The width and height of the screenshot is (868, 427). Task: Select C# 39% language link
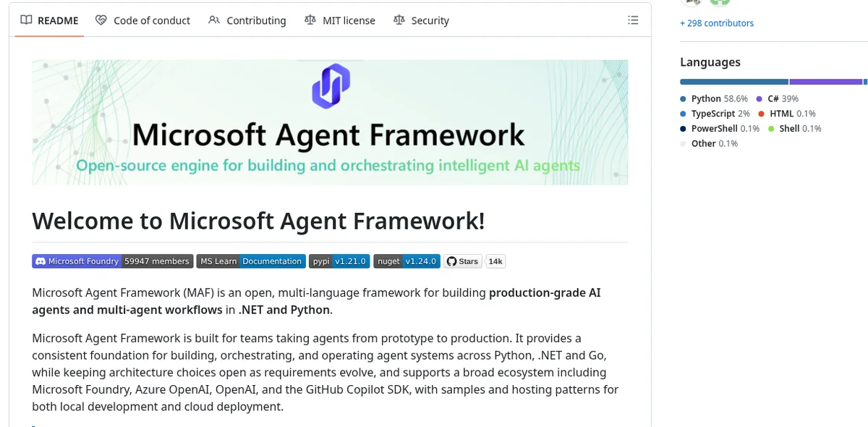(778, 98)
